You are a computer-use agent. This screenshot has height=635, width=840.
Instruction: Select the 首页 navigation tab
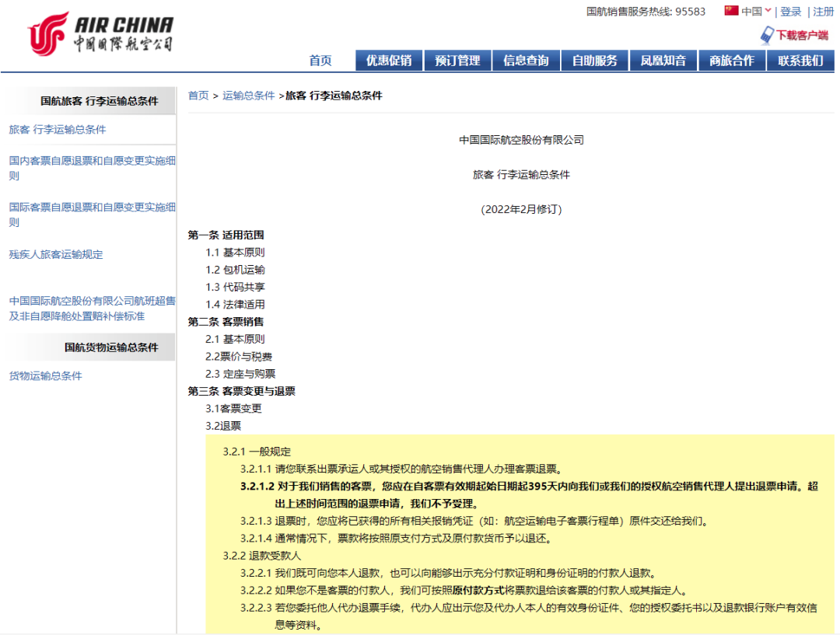pos(320,61)
